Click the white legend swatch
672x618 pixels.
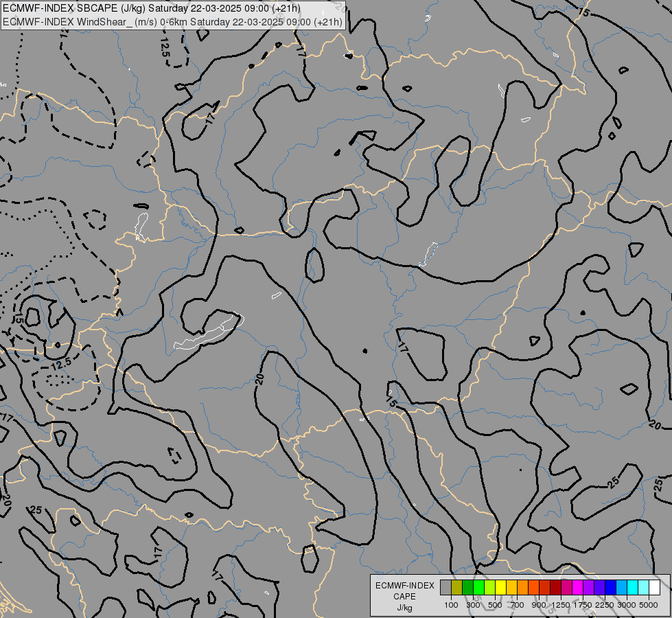point(655,588)
